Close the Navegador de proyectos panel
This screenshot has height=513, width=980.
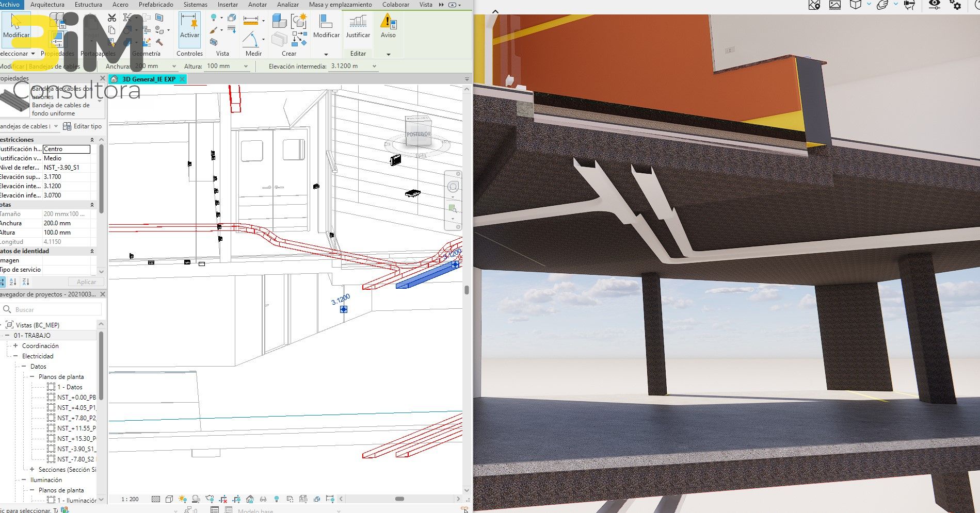(102, 294)
